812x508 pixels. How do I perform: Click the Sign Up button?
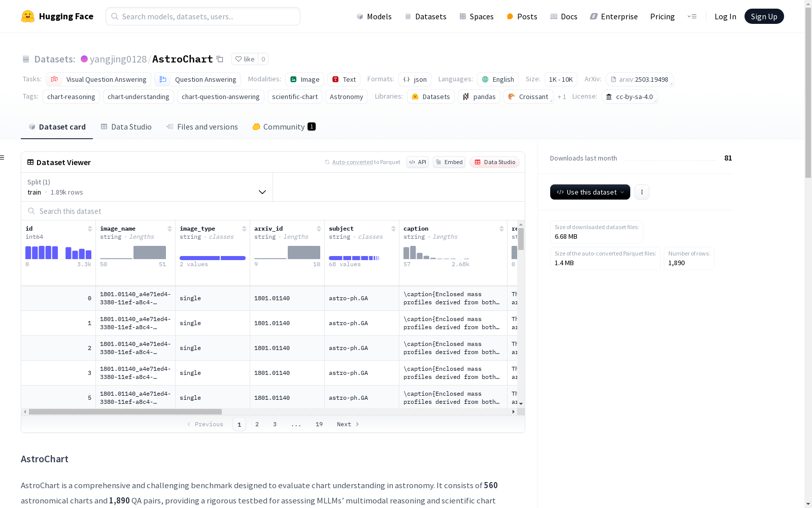(x=764, y=16)
